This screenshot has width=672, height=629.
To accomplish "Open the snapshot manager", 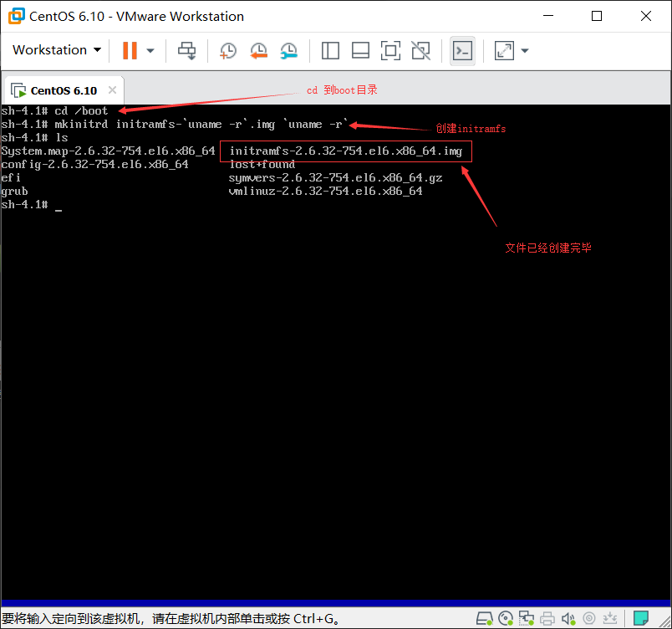I will click(x=289, y=50).
